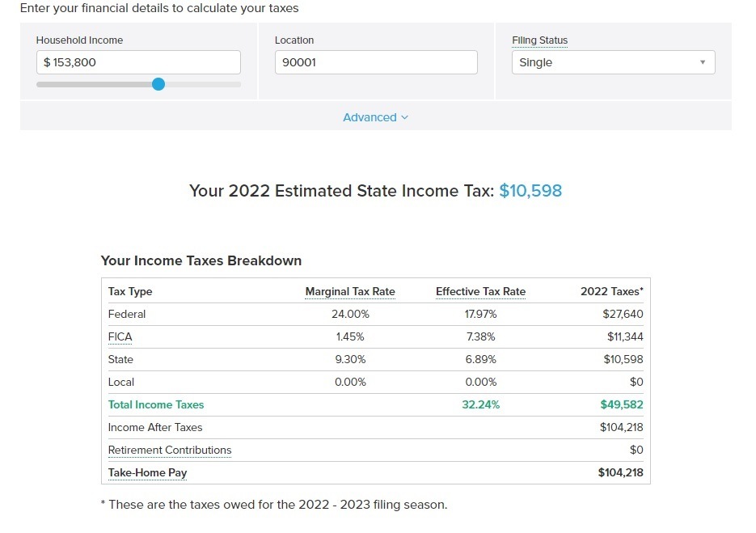
Task: Open the Filing Status dropdown arrow
Action: (x=703, y=62)
